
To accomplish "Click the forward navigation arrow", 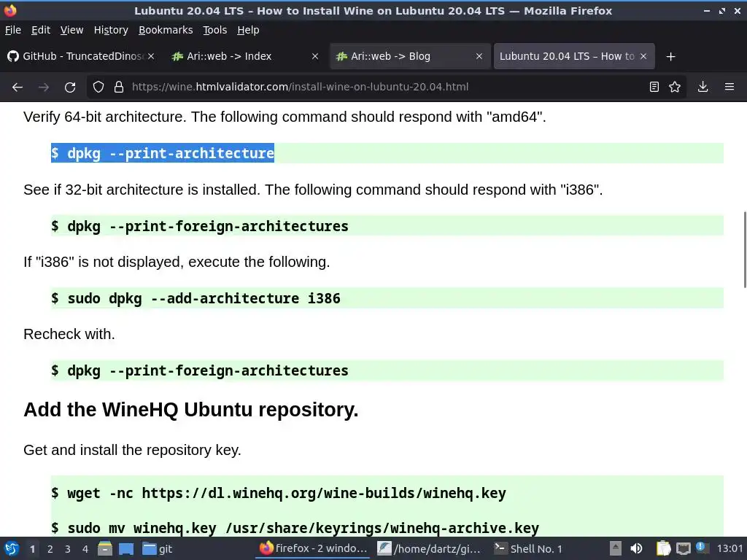I will tap(44, 87).
